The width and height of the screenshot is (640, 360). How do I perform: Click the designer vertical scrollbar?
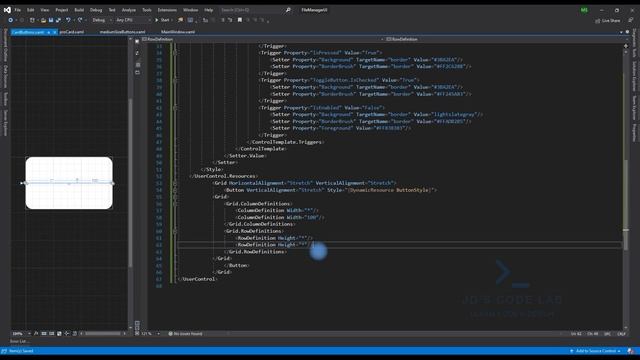point(130,182)
